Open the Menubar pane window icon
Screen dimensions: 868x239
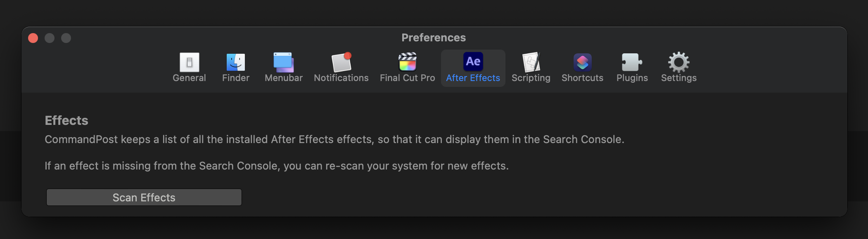pyautogui.click(x=284, y=62)
